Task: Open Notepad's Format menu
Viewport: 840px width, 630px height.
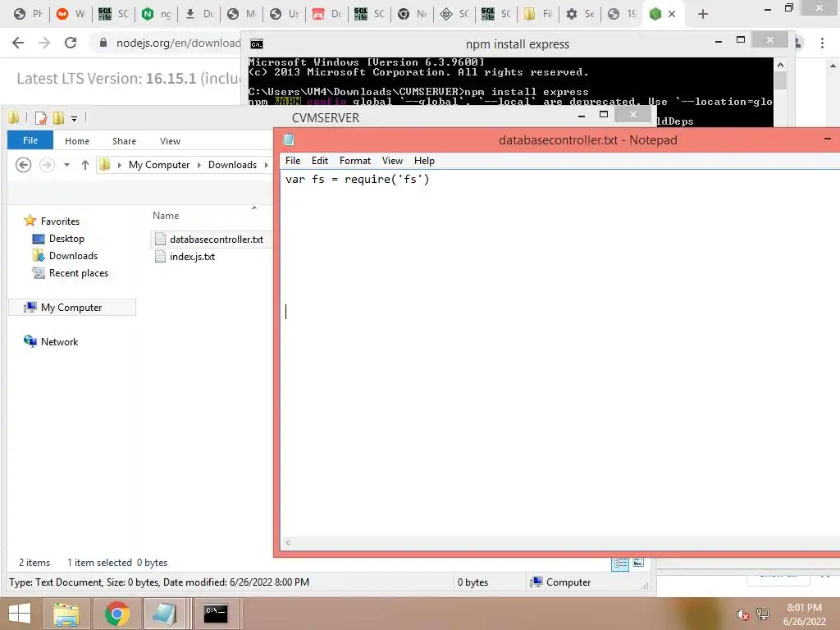Action: coord(354,161)
